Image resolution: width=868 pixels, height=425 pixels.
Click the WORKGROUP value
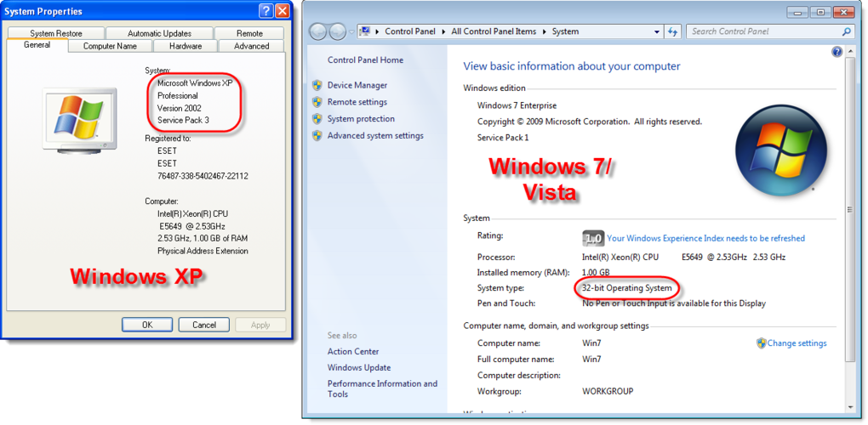tap(608, 391)
